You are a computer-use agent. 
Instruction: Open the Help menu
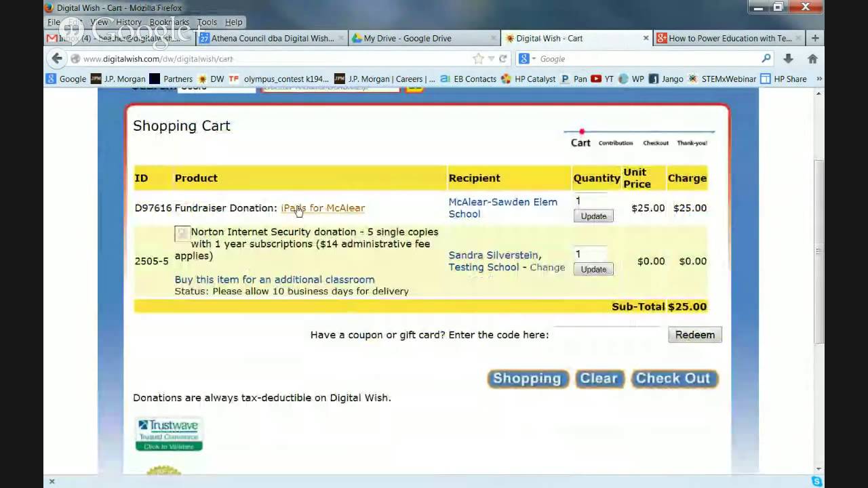233,22
